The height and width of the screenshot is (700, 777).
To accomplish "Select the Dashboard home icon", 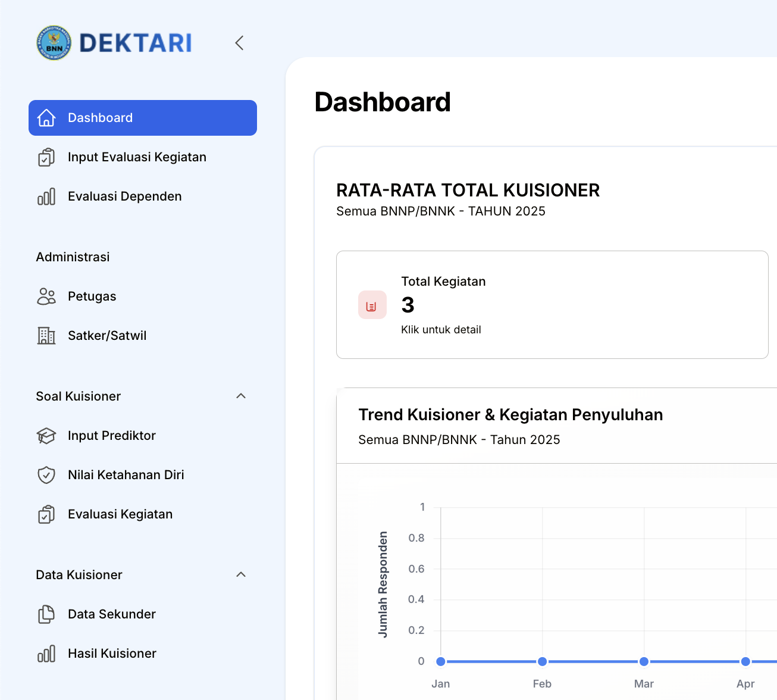I will [x=46, y=118].
